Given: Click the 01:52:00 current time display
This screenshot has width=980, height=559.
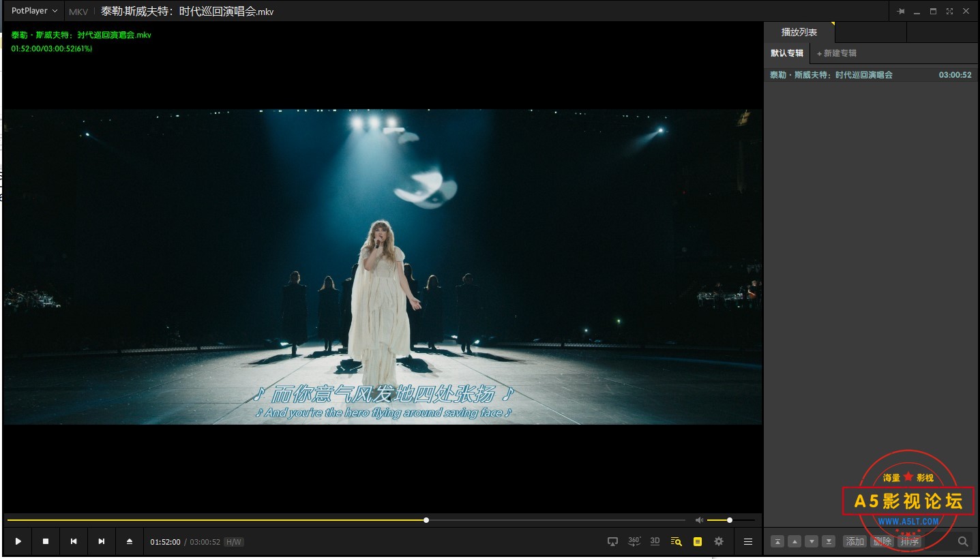Looking at the screenshot, I should pyautogui.click(x=165, y=542).
